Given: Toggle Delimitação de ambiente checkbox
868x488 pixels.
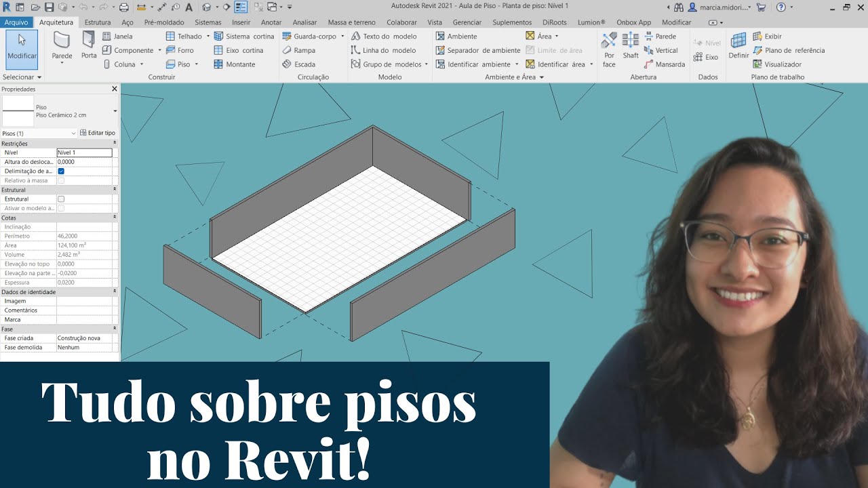Looking at the screenshot, I should click(61, 171).
